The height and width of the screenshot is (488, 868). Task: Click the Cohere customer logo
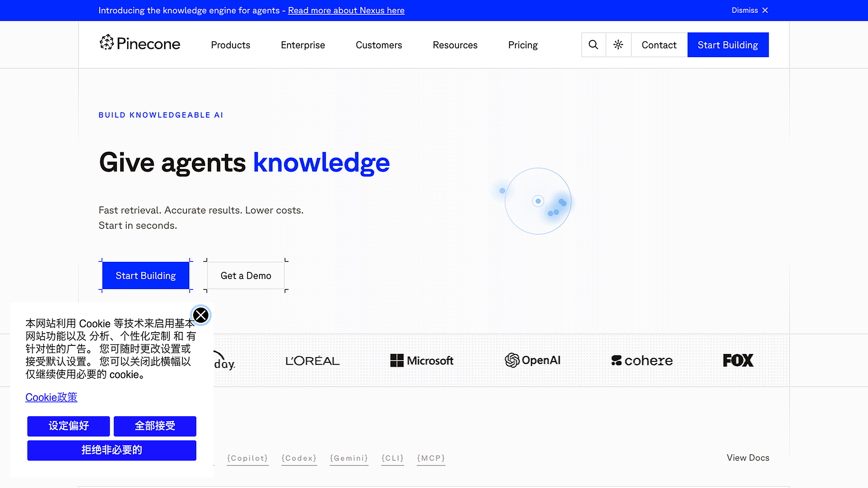(642, 361)
